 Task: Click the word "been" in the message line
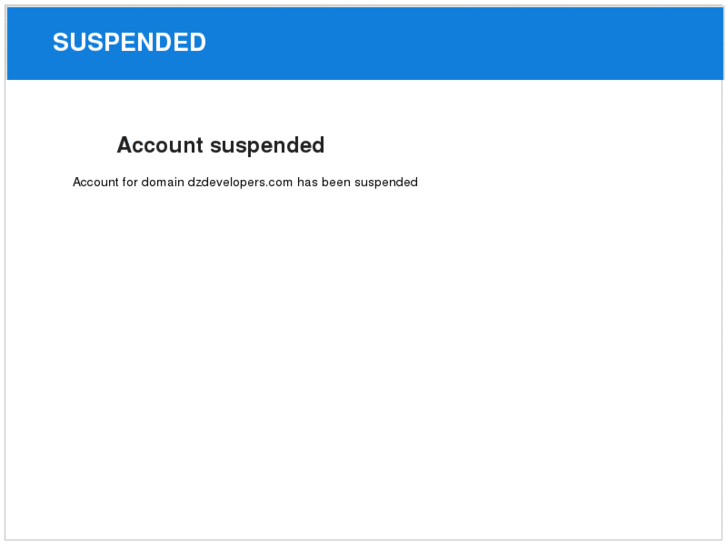tap(336, 182)
